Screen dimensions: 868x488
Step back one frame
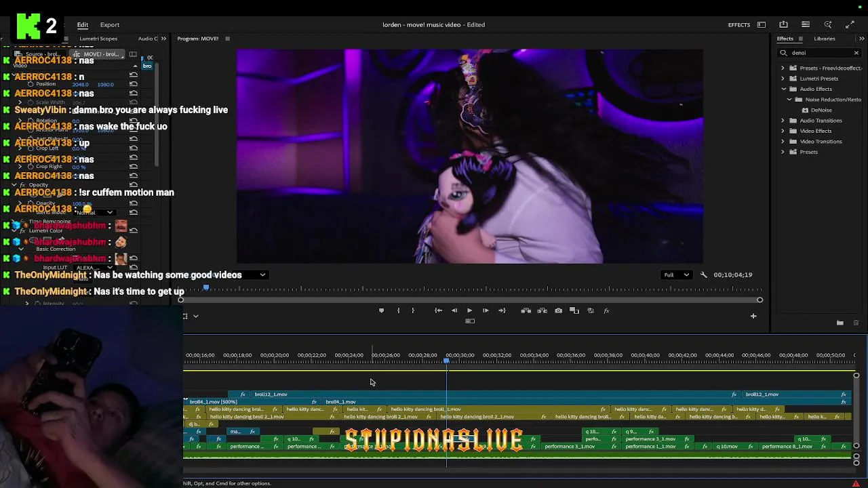454,310
